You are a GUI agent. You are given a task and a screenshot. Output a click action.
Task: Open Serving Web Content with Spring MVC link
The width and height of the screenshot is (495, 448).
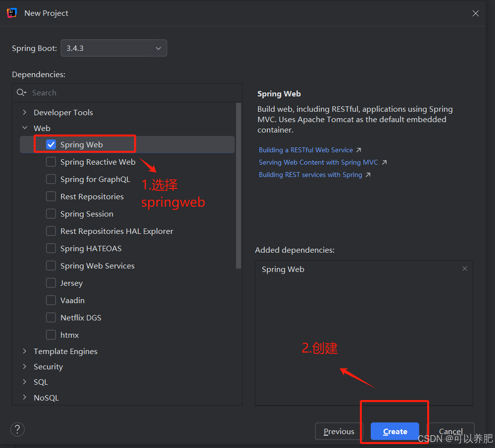click(318, 162)
